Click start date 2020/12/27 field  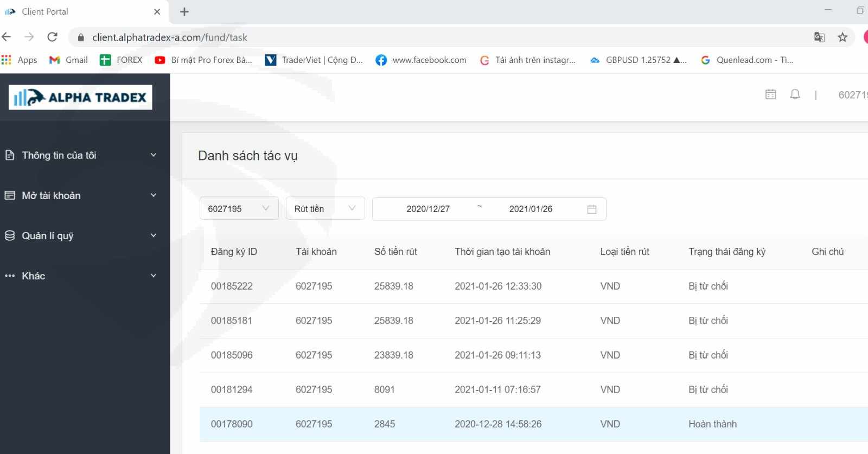coord(428,209)
